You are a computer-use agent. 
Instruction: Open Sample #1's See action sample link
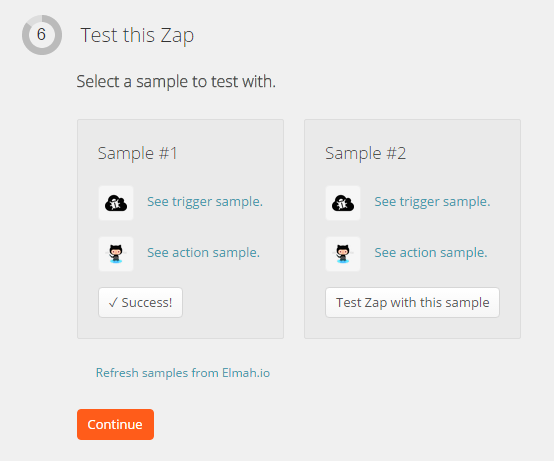coord(204,253)
